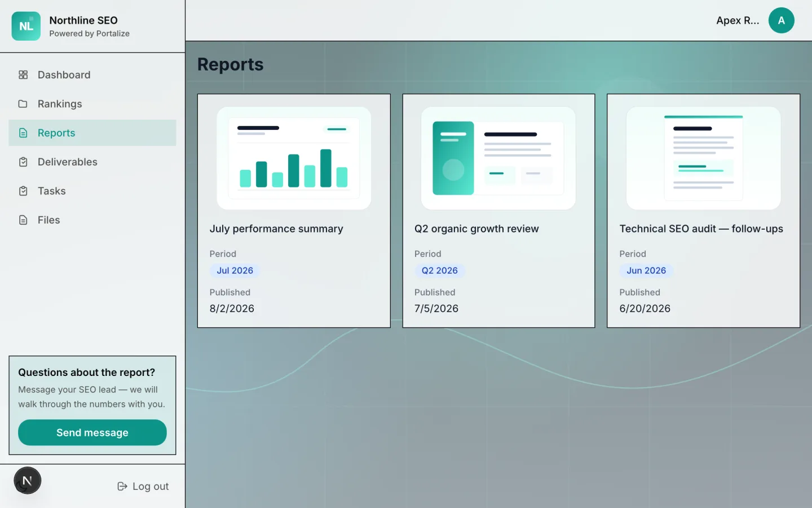The height and width of the screenshot is (508, 812).
Task: Open the Q2 organic growth review thumbnail
Action: point(498,158)
